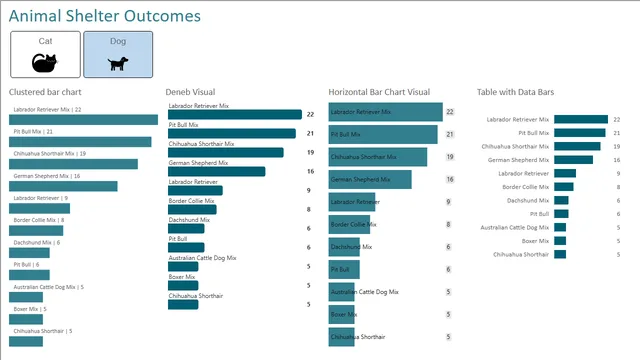Click the Table with Data Bars heading
This screenshot has height=360, width=640.
pyautogui.click(x=516, y=92)
